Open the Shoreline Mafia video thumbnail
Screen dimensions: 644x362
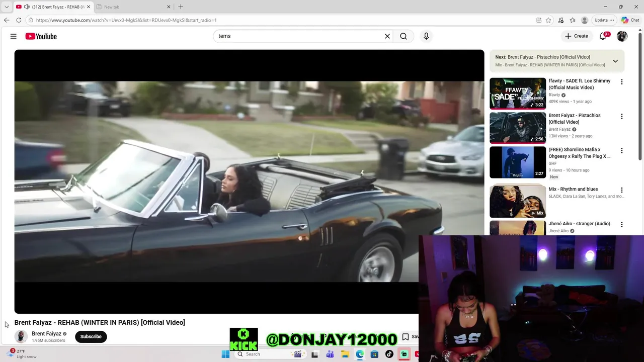coord(518,162)
